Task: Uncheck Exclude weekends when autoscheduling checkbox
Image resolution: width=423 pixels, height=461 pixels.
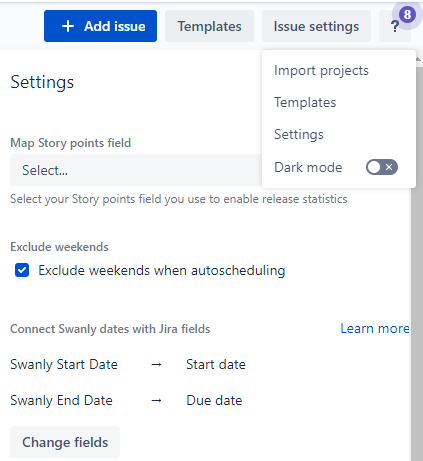Action: click(x=22, y=270)
